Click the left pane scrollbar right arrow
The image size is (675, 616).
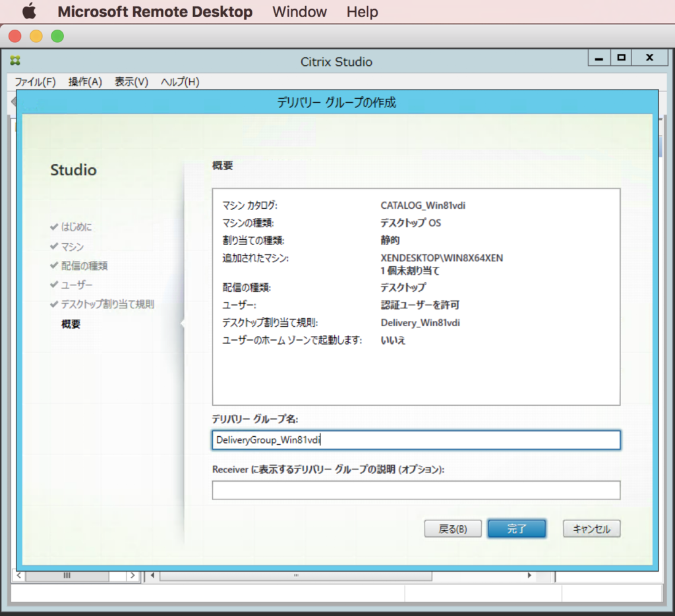coord(132,575)
